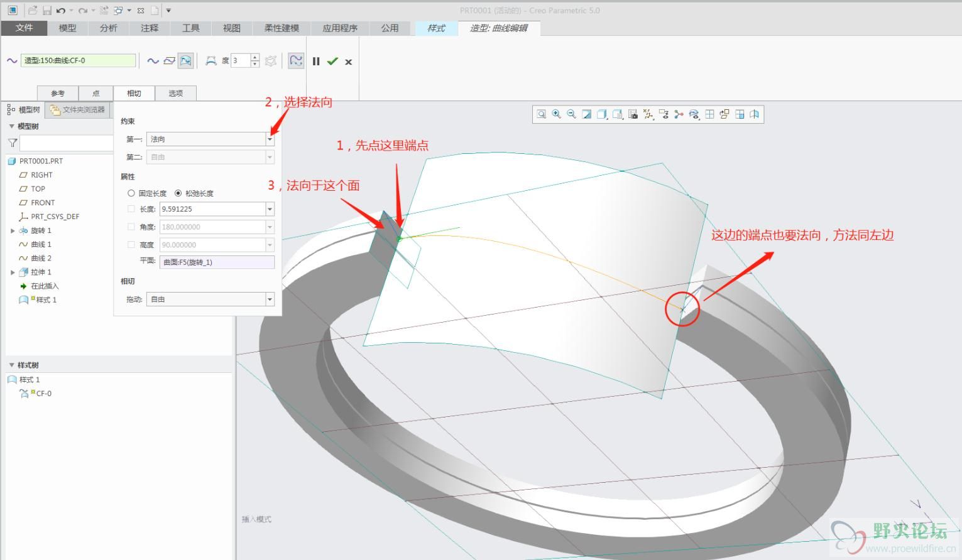The image size is (962, 560).
Task: Open the quick access toolbar customize arrow
Action: (168, 11)
